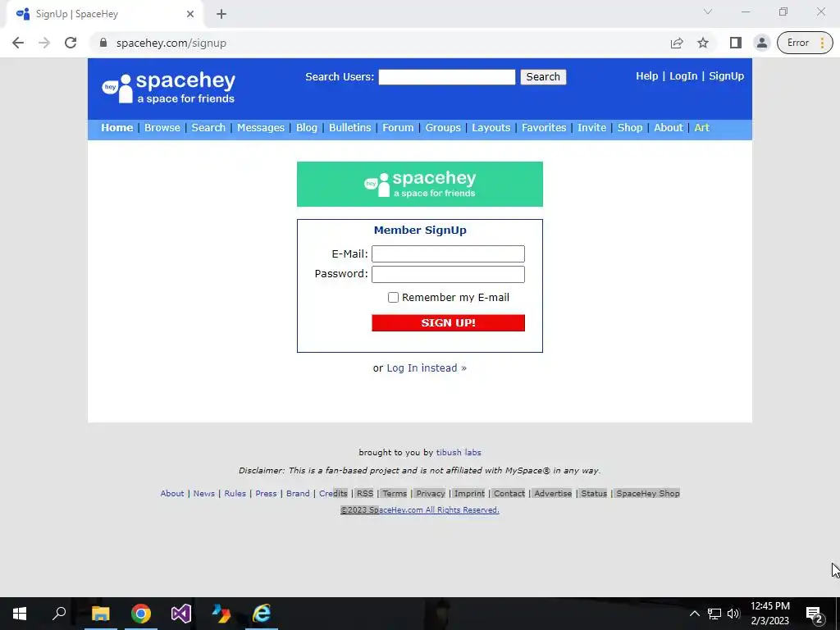
Task: Click the Chrome profile avatar icon
Action: click(x=762, y=43)
